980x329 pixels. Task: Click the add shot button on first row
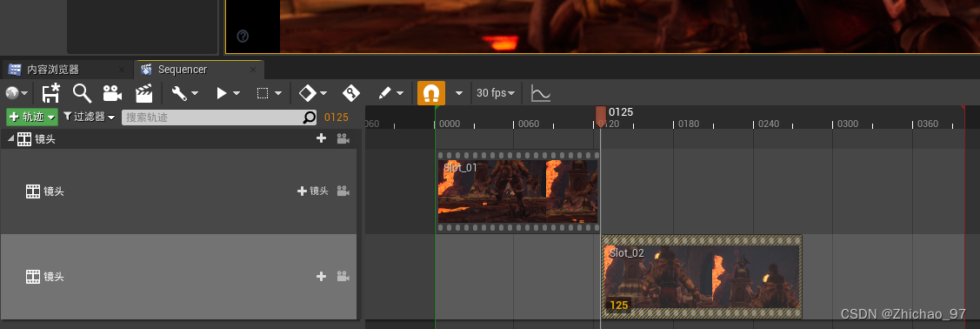pos(313,191)
